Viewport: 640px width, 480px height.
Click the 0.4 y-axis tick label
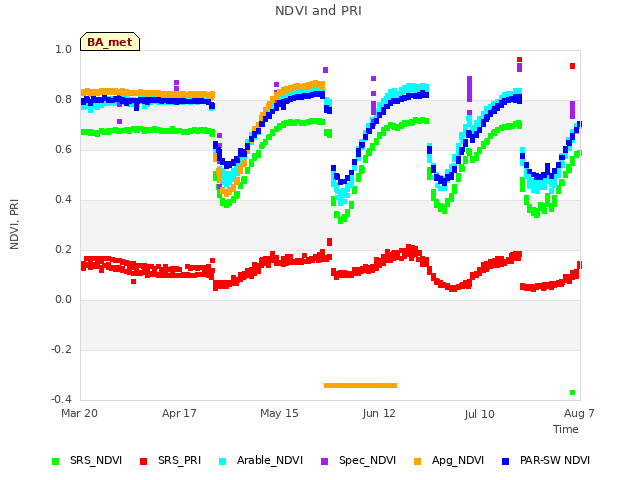coord(64,200)
